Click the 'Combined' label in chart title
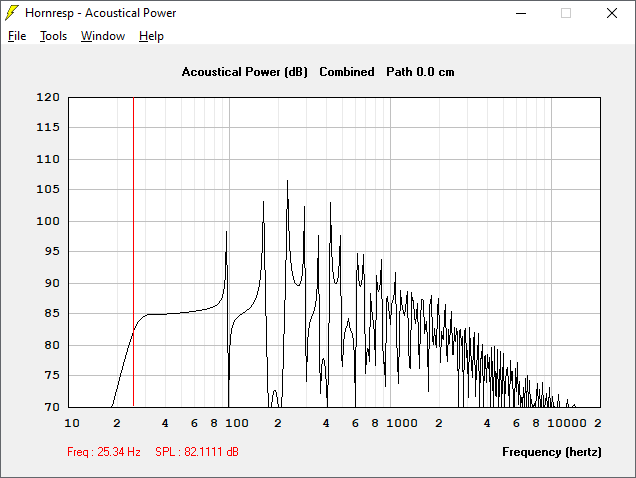 coord(347,72)
